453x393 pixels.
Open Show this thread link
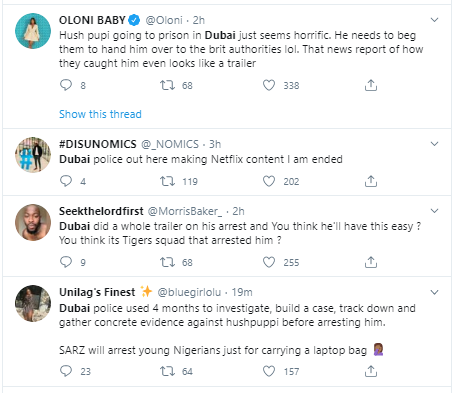[100, 114]
